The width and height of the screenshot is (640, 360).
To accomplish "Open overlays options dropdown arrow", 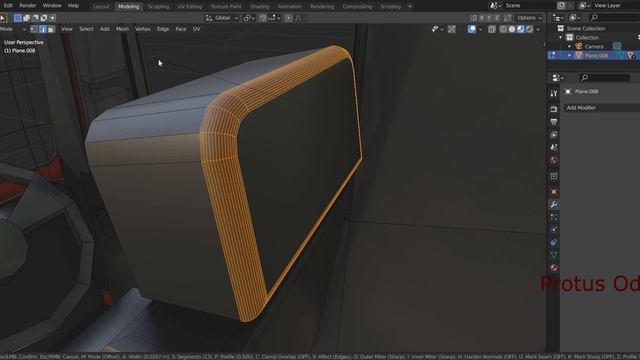I will coord(480,29).
